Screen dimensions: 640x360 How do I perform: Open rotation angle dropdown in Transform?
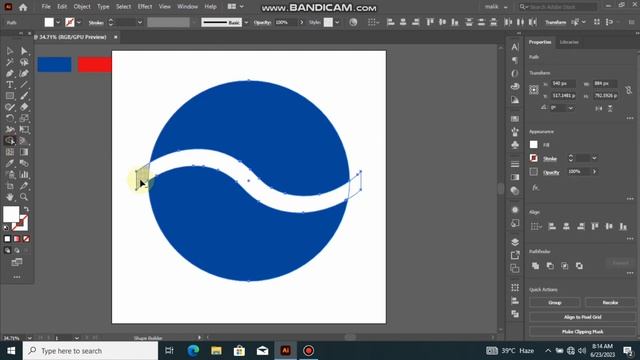571,108
